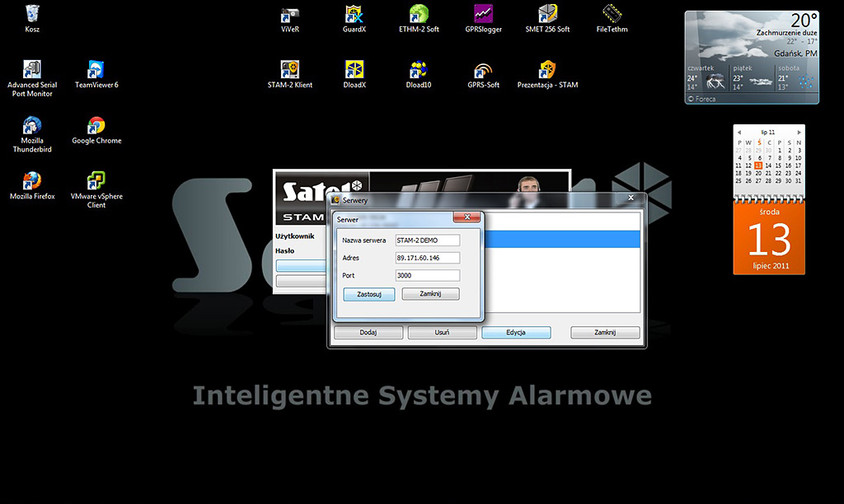Viewport: 844px width, 504px height.
Task: Select the GPRS-Soft shortcut icon
Action: coord(483,71)
